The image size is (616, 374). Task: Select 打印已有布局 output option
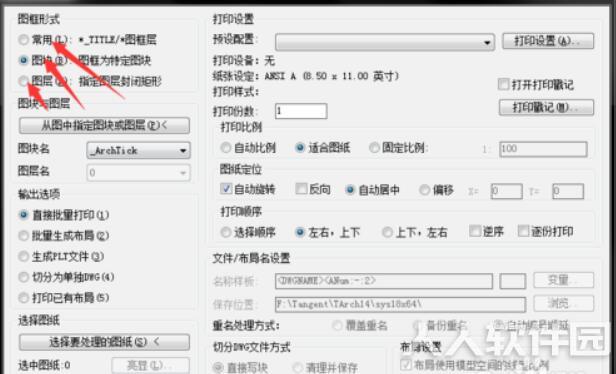pyautogui.click(x=24, y=298)
